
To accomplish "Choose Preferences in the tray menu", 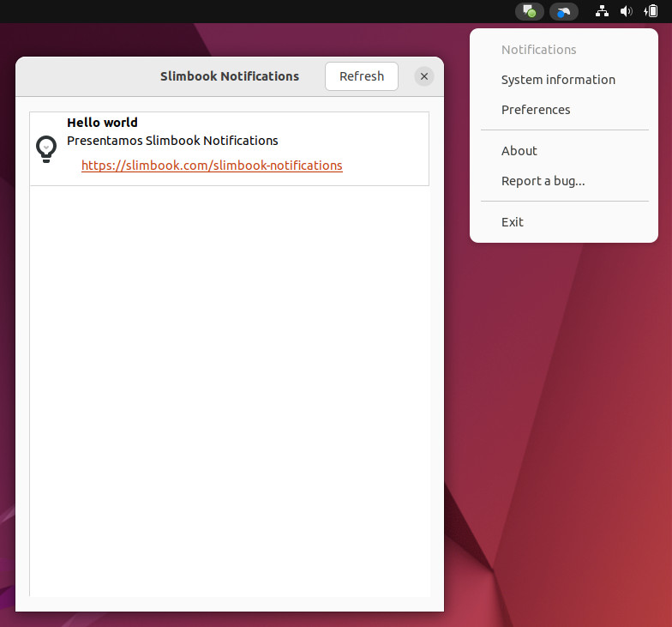I will 536,110.
